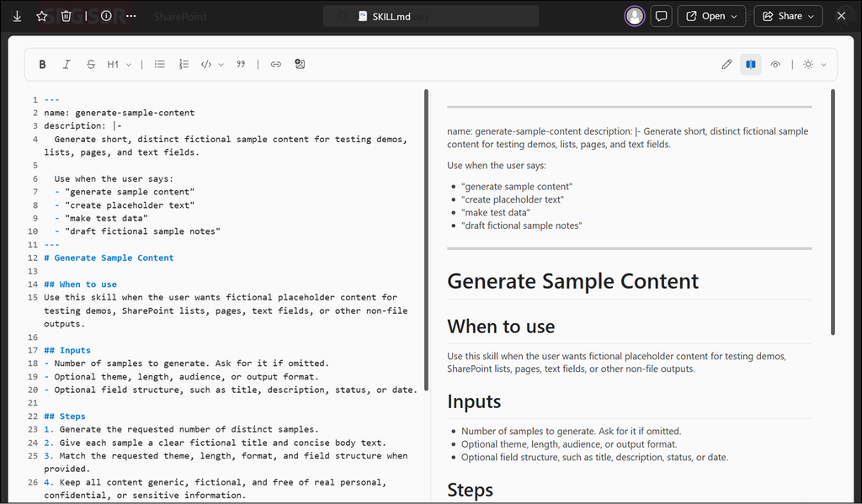The width and height of the screenshot is (862, 504).
Task: Apply bold formatting
Action: click(42, 64)
